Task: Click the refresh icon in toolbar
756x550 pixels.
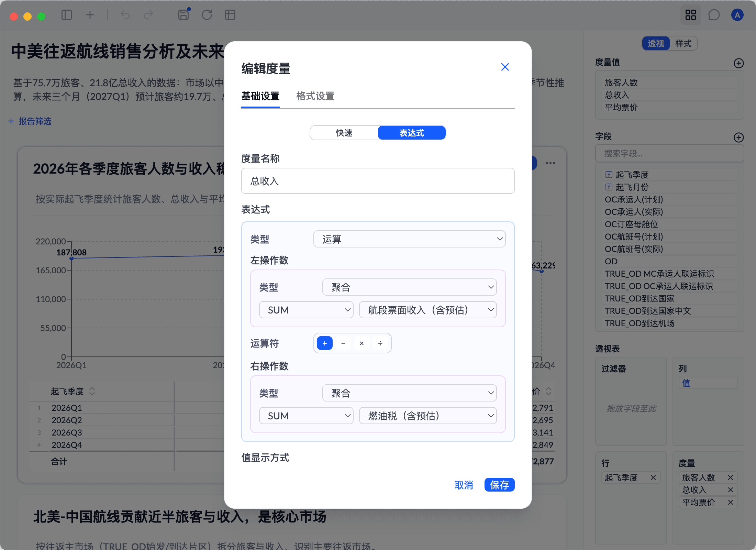Action: [x=207, y=15]
